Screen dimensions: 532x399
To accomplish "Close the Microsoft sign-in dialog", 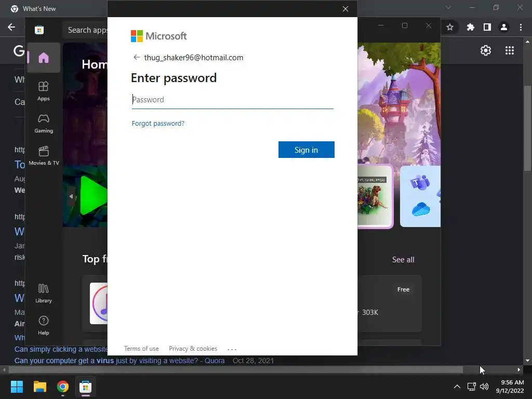I will (345, 9).
